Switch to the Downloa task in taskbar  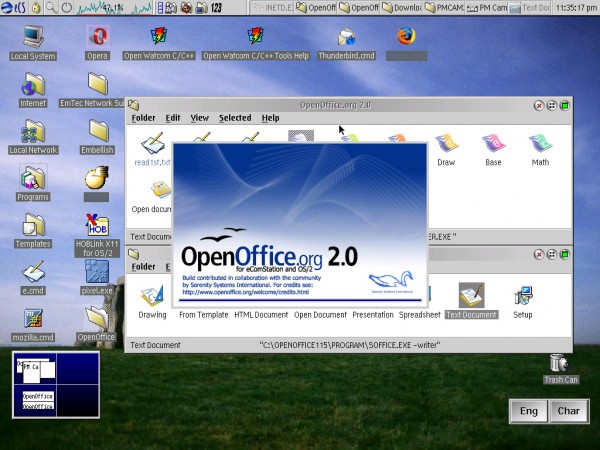402,8
